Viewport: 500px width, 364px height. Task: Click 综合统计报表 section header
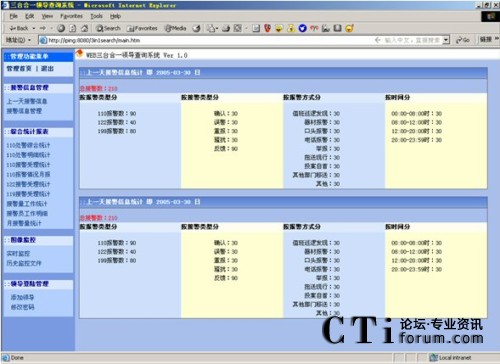29,132
